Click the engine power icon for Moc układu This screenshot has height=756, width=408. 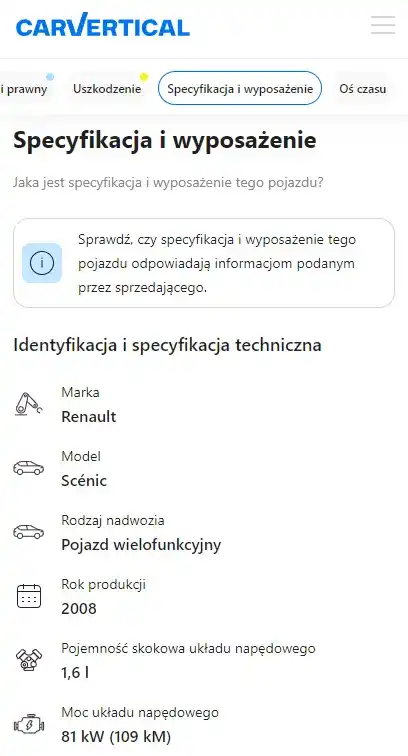(x=29, y=724)
